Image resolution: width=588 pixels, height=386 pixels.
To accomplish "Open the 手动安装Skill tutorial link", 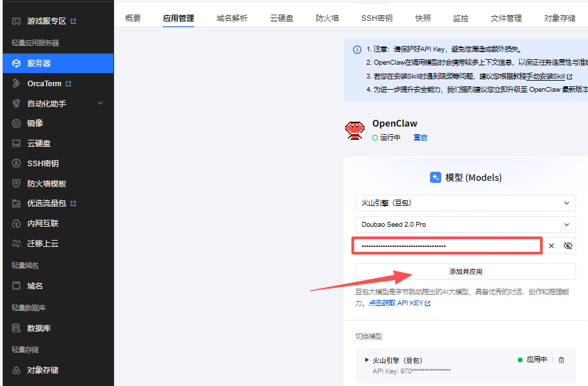I will tap(546, 77).
